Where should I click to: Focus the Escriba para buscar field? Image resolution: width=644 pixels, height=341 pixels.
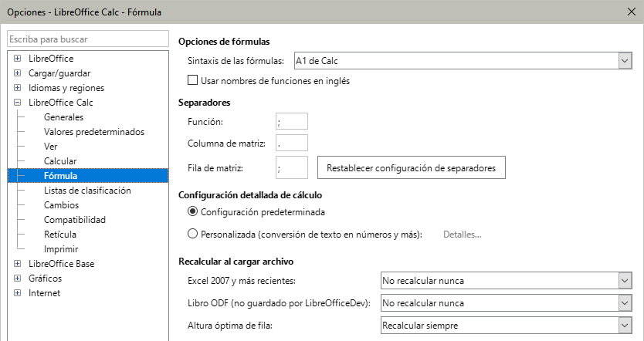[88, 39]
